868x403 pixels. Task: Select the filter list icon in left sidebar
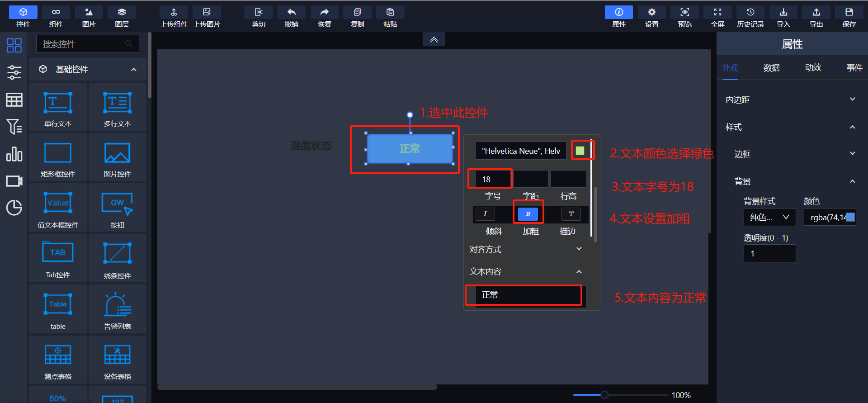pyautogui.click(x=14, y=127)
